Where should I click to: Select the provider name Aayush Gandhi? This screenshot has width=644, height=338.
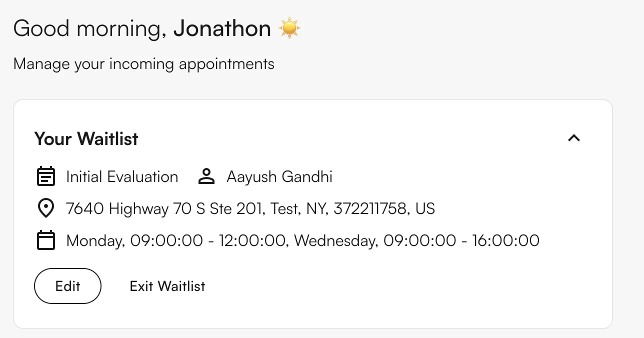tap(279, 176)
